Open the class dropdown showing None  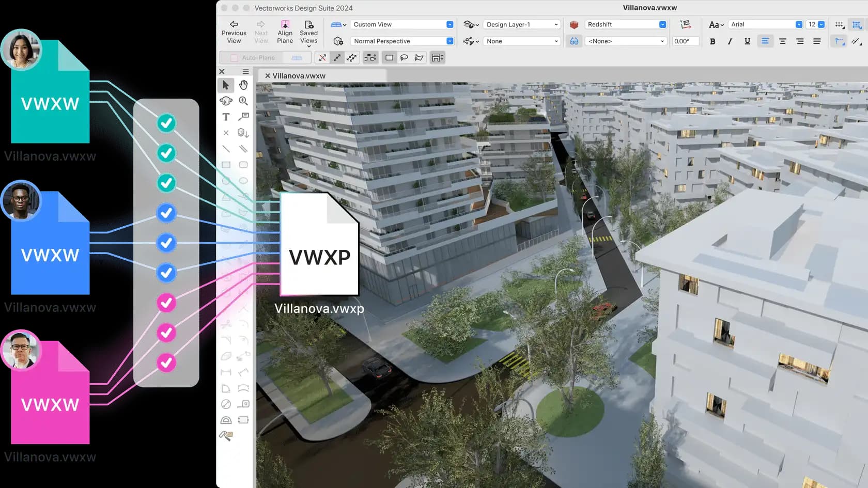coord(522,41)
